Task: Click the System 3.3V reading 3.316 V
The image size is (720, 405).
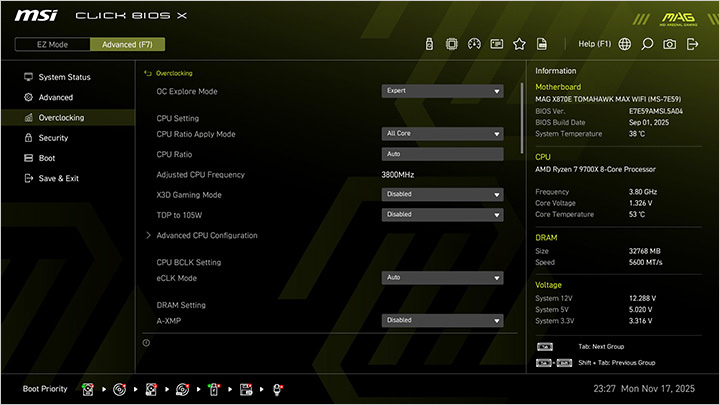Action: pyautogui.click(x=641, y=321)
